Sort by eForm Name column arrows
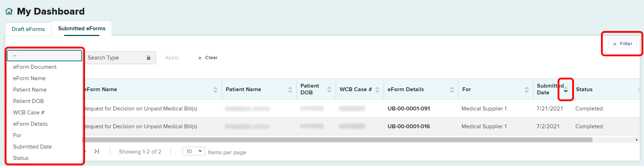 215,89
